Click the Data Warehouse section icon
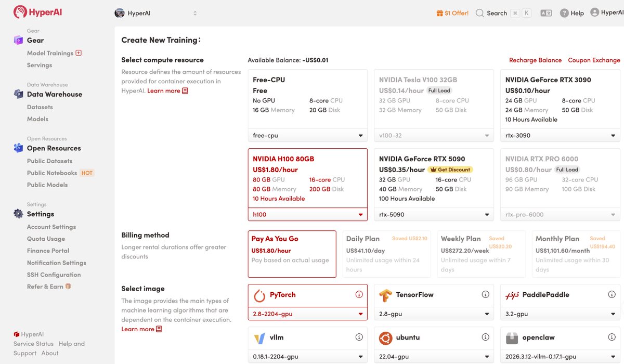 pos(18,94)
